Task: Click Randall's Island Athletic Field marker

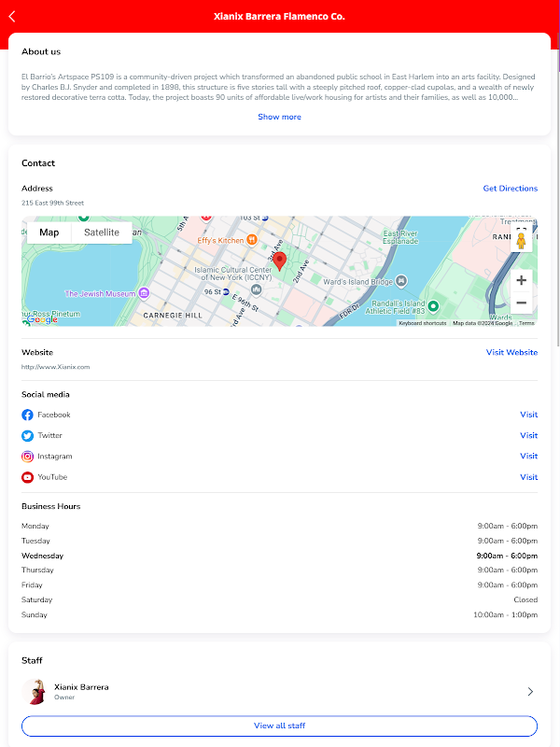Action: click(433, 306)
